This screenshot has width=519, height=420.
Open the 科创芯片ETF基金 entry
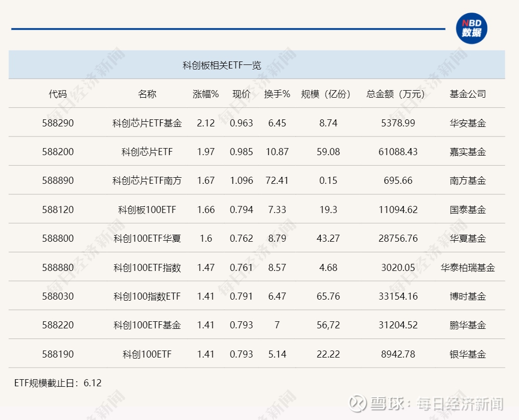149,123
